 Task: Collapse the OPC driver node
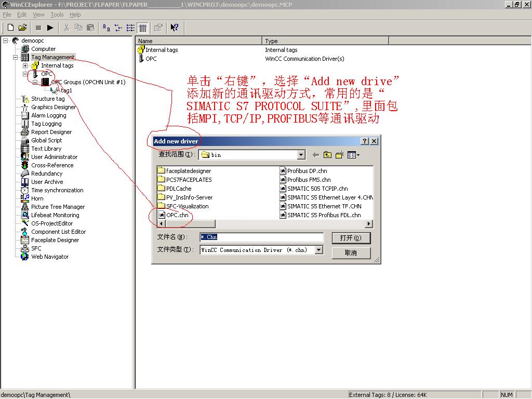(25, 74)
